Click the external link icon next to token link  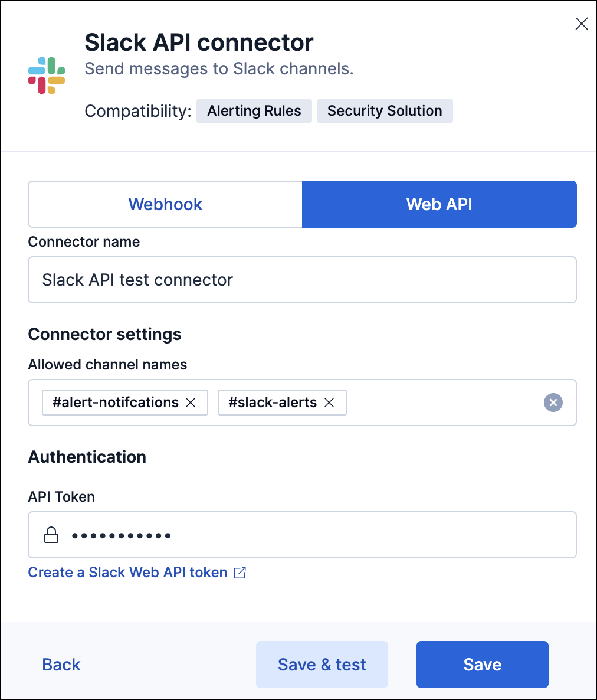point(240,572)
